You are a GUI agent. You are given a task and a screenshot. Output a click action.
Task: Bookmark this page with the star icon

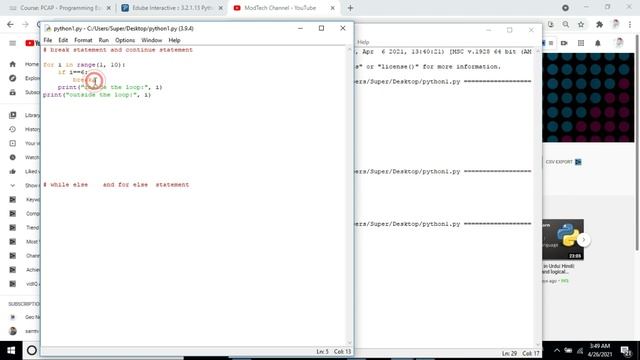click(581, 24)
